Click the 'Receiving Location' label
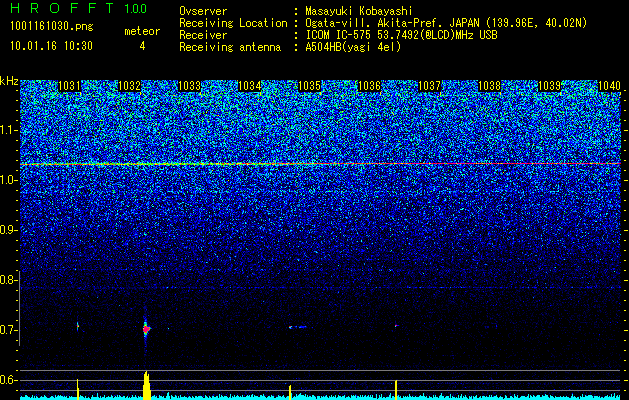Image resolution: width=629 pixels, height=400 pixels. pyautogui.click(x=233, y=23)
